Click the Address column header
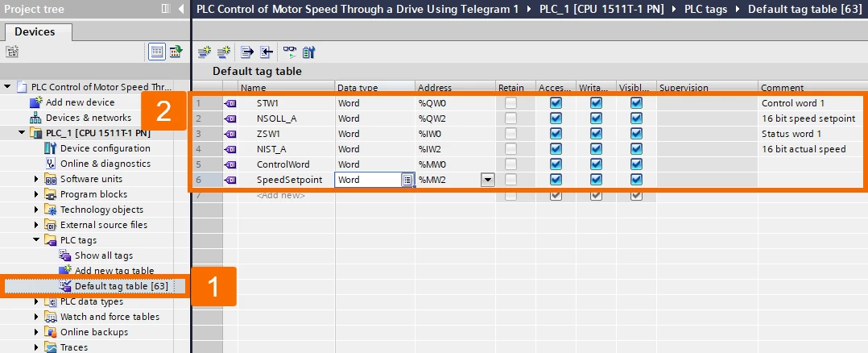 pos(455,88)
